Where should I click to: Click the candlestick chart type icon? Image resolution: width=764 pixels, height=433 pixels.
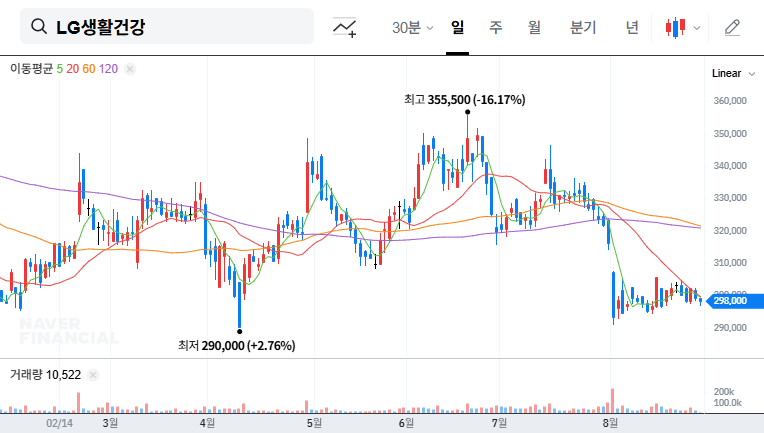click(675, 27)
